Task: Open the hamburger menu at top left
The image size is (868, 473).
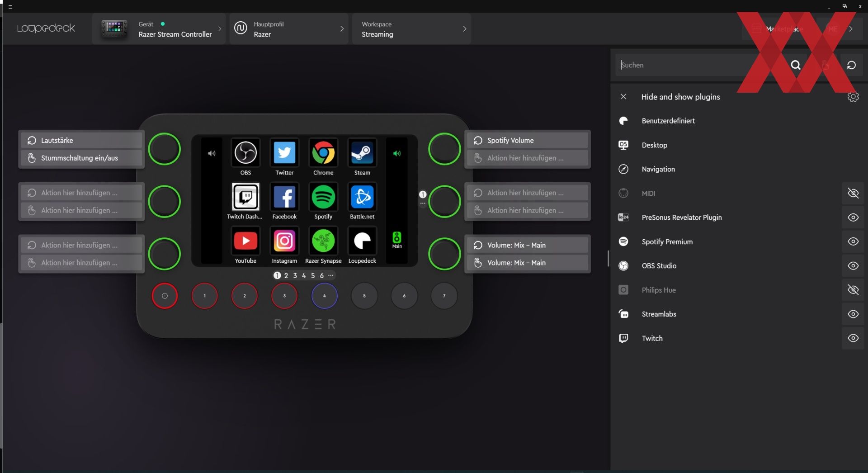Action: click(10, 7)
